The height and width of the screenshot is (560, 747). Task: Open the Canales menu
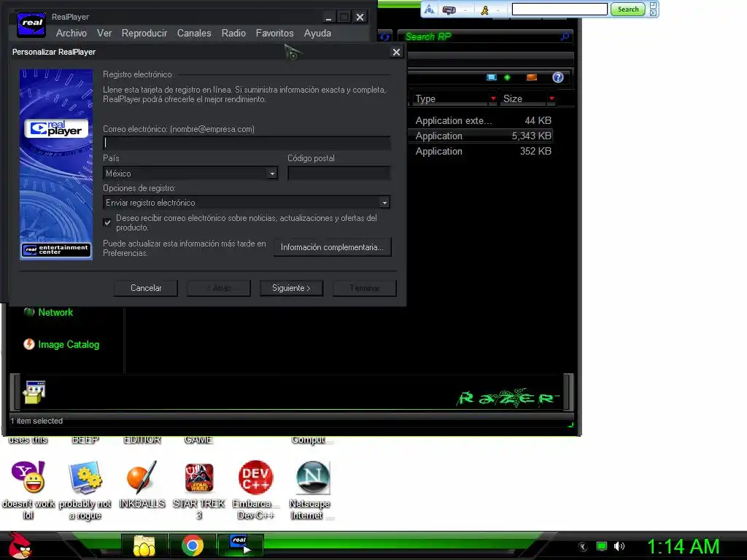(194, 34)
